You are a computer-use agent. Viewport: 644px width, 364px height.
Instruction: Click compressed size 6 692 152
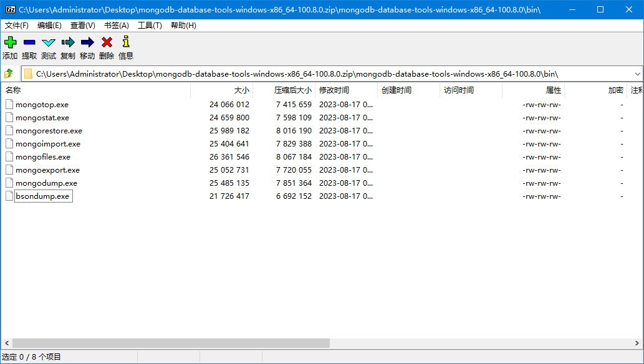294,196
